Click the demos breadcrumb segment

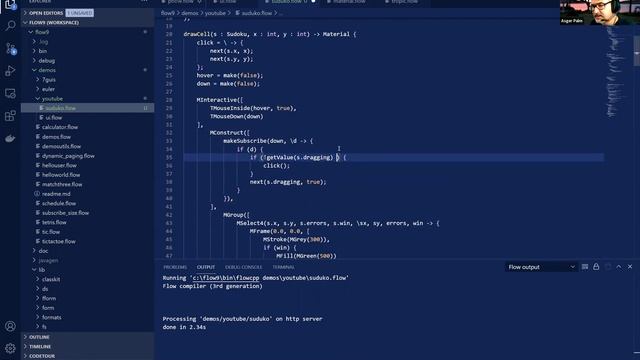point(190,13)
